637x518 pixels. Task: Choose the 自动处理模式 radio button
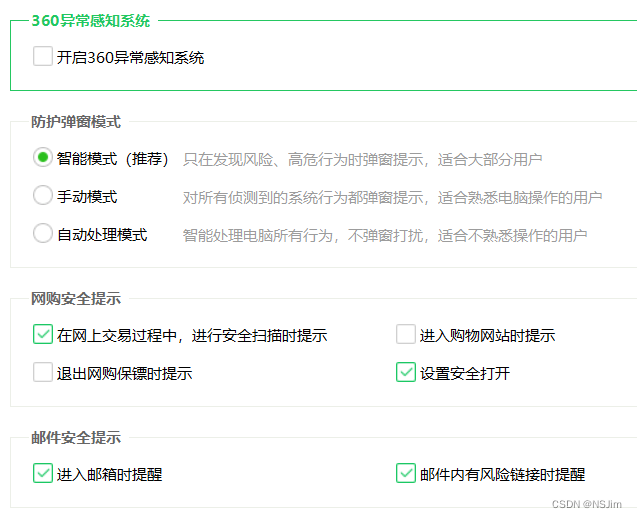pos(43,233)
